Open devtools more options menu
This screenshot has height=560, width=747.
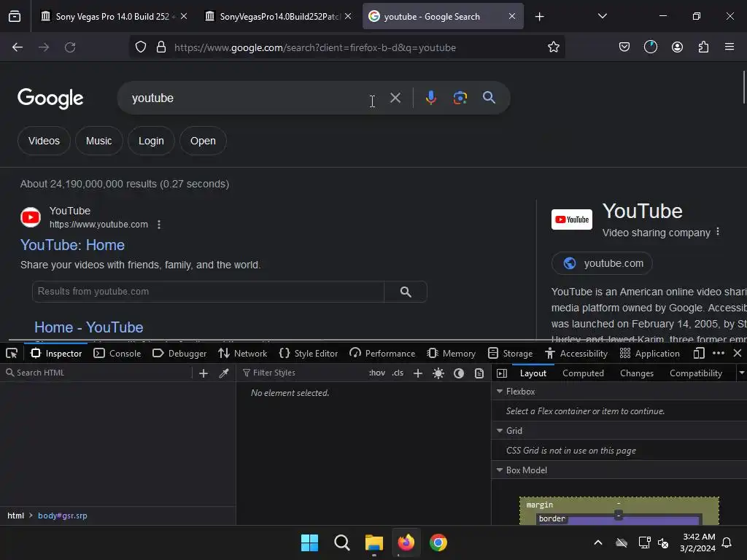(719, 354)
